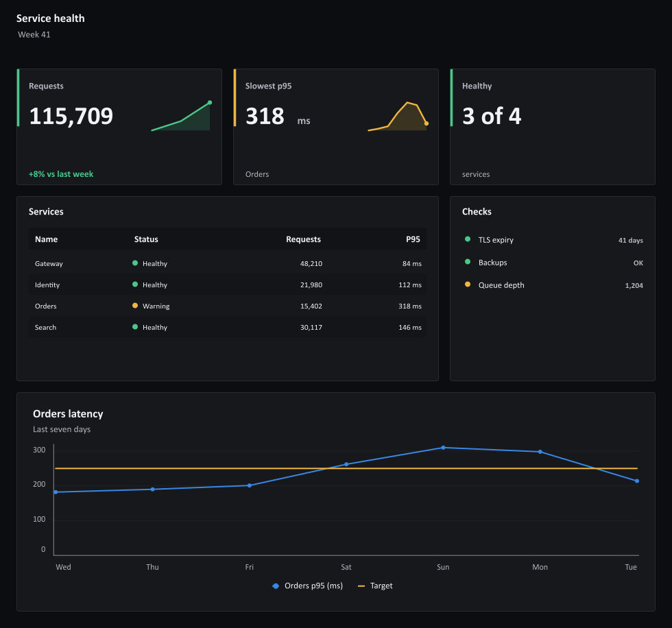
Task: Click the 146 ms P95 value
Action: point(410,327)
